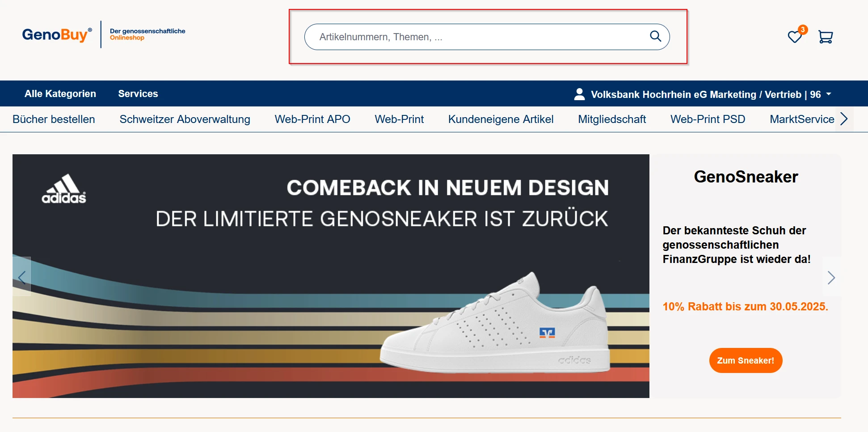The height and width of the screenshot is (432, 868).
Task: Click the user profile icon
Action: pos(579,94)
